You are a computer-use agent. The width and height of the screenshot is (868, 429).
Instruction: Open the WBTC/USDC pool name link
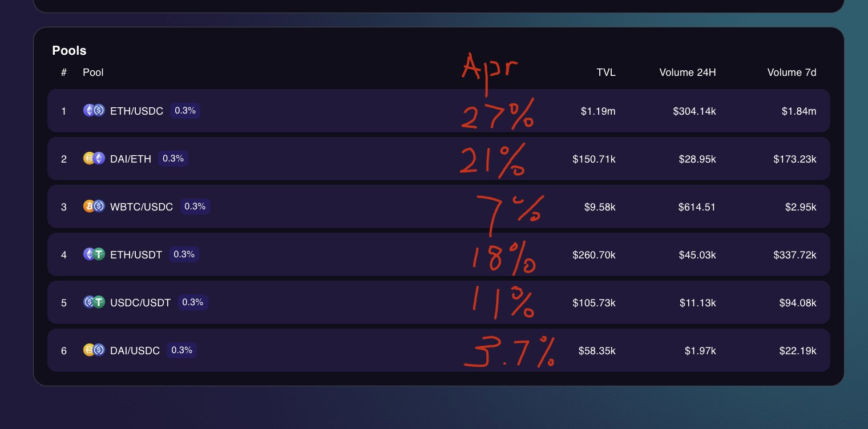[x=142, y=207]
